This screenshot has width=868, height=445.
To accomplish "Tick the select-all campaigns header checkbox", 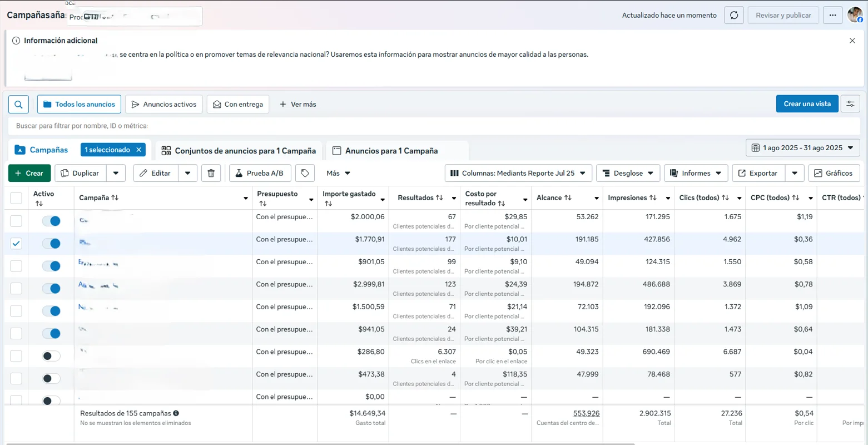I will pos(16,198).
